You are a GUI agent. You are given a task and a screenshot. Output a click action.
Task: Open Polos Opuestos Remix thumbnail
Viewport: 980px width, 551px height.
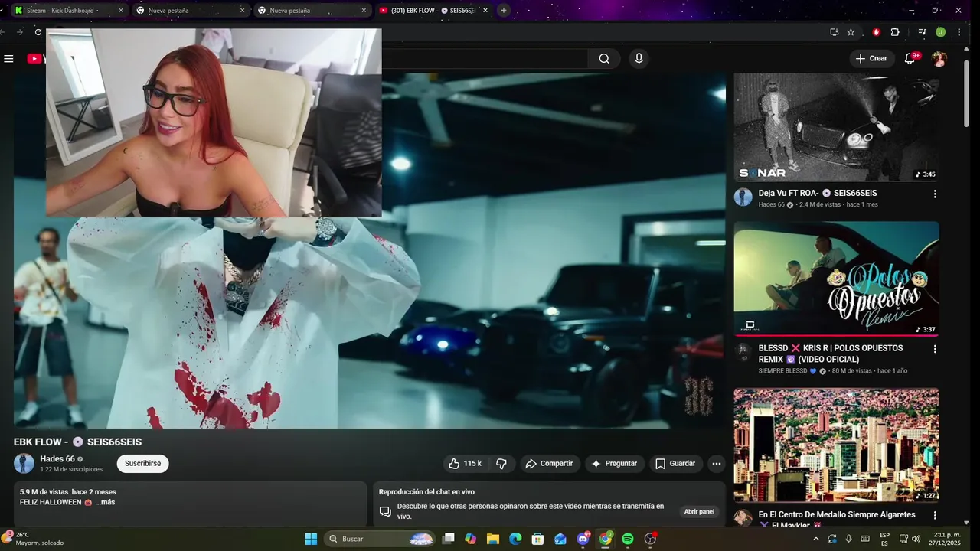coord(836,279)
